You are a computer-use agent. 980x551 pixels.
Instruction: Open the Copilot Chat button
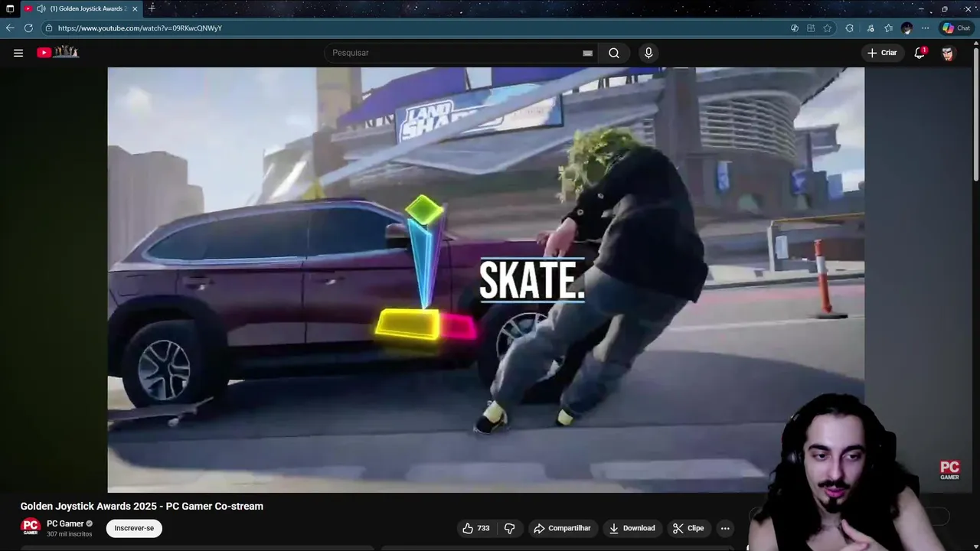pos(956,28)
